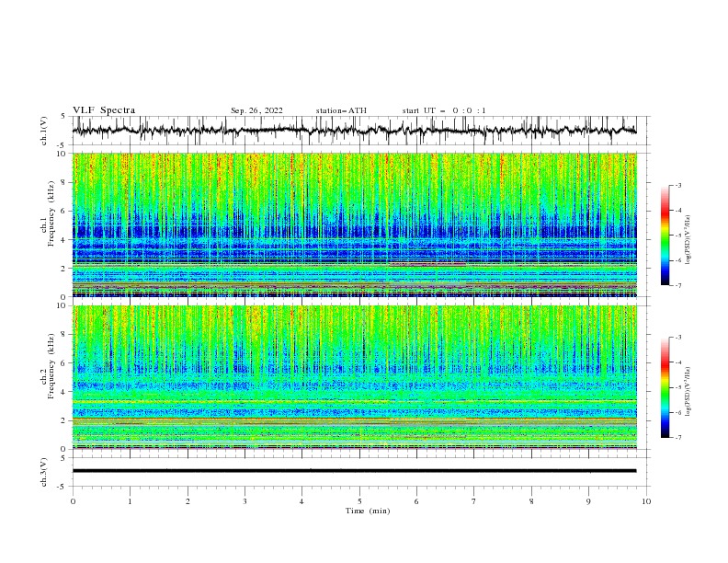Click the "-3" tick on the ch.1 color bar
Image resolution: width=728 pixels, height=563 pixels.
pos(677,185)
